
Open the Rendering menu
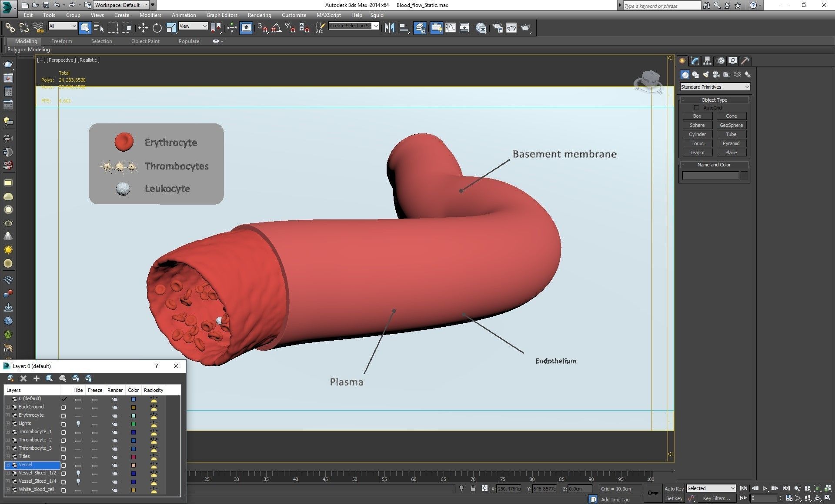pyautogui.click(x=259, y=15)
